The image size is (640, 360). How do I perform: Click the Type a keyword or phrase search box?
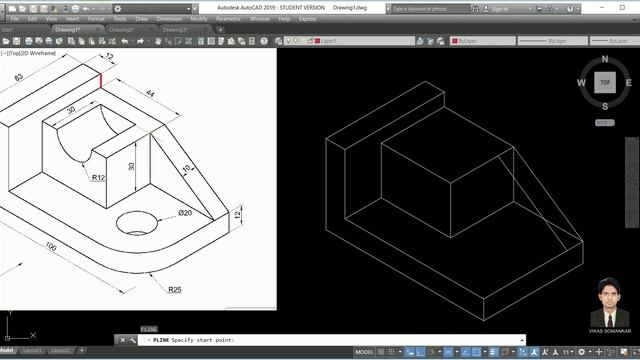pos(430,9)
